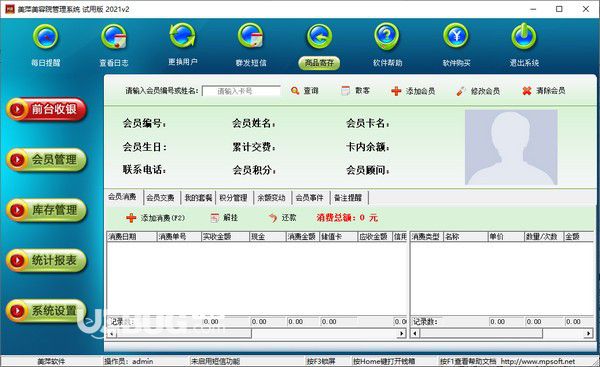Maximize the application window
600x367 pixels.
(x=559, y=9)
